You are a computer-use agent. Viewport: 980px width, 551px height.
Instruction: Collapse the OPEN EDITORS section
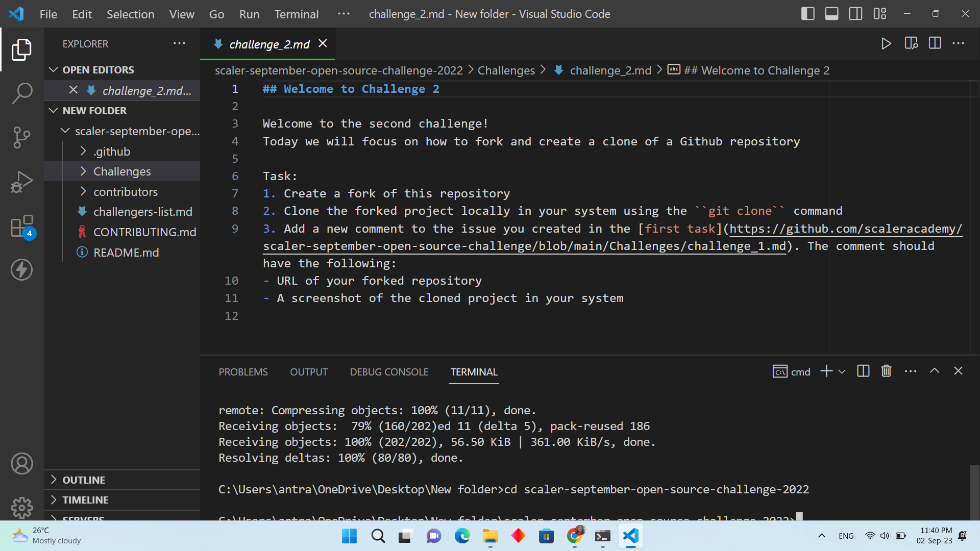[x=54, y=69]
